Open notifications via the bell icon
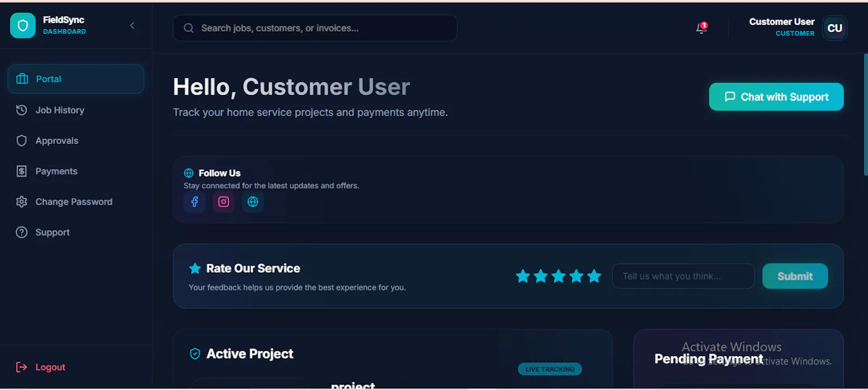Viewport: 868px width, 390px height. point(701,28)
